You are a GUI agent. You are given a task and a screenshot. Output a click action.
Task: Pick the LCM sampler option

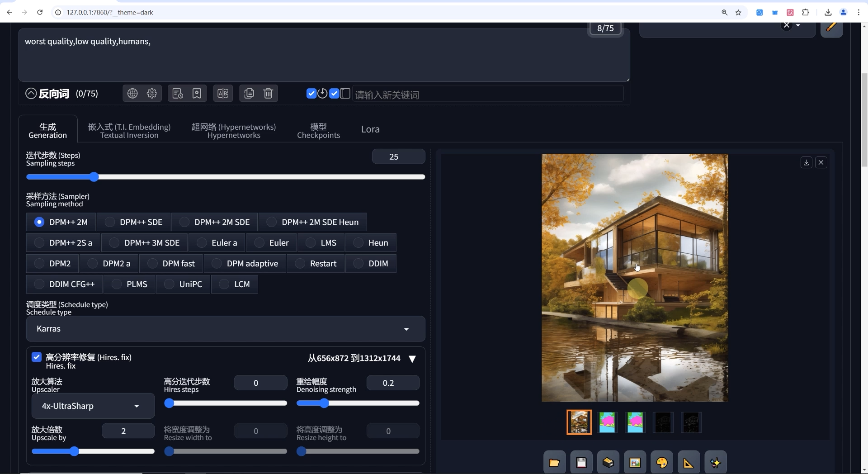(x=235, y=284)
